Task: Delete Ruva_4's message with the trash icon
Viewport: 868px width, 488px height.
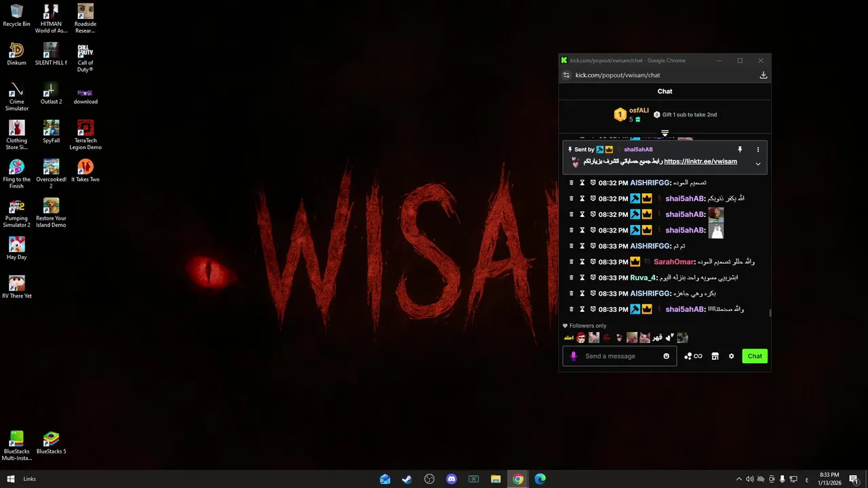Action: [571, 278]
